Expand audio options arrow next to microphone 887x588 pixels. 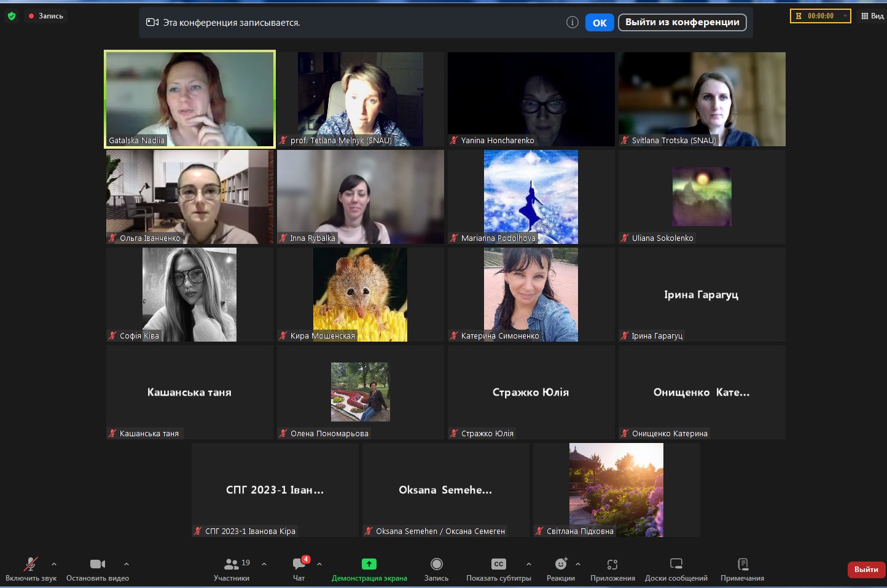coord(54,563)
